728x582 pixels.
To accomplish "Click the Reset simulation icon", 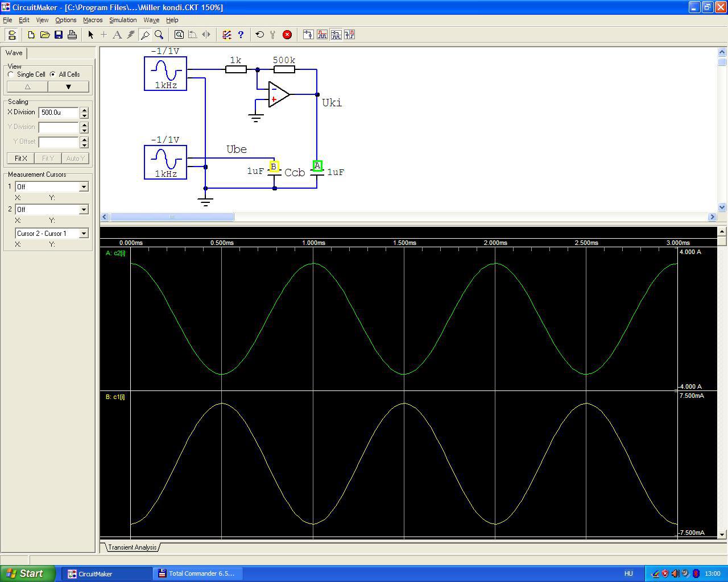I will pos(259,35).
